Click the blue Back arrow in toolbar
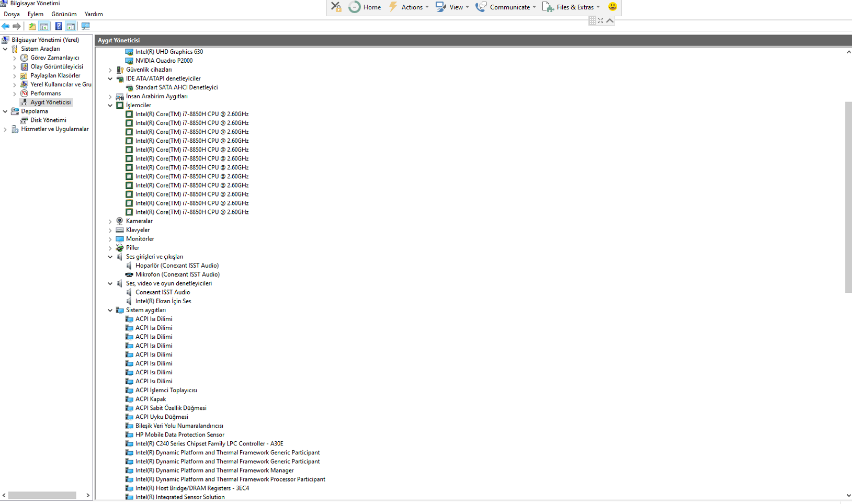This screenshot has height=504, width=852. tap(6, 26)
